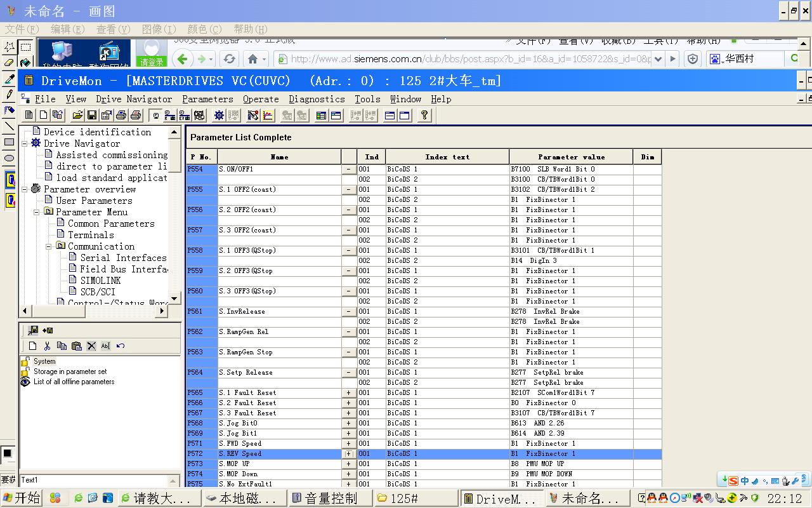Click the copy icon in lower-left panel

(62, 346)
